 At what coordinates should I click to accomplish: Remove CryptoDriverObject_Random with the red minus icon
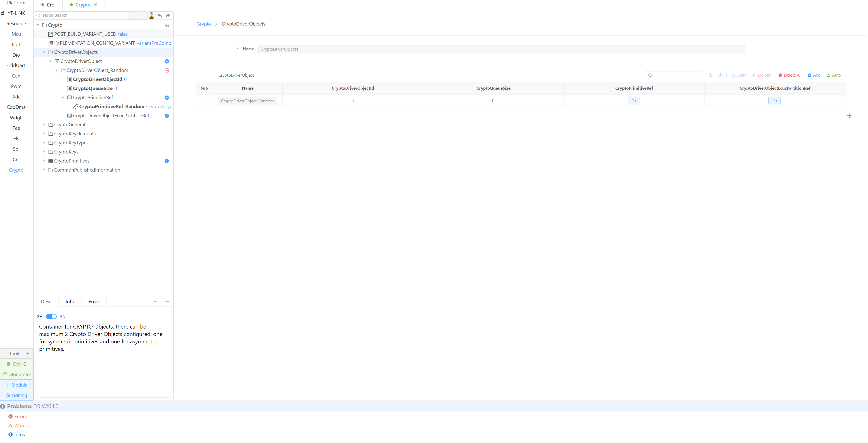coord(166,70)
